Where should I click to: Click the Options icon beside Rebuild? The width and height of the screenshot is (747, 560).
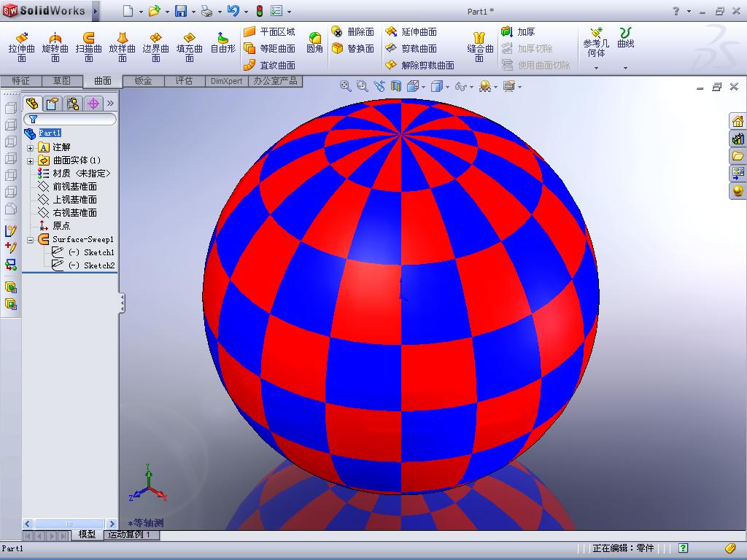(x=276, y=11)
